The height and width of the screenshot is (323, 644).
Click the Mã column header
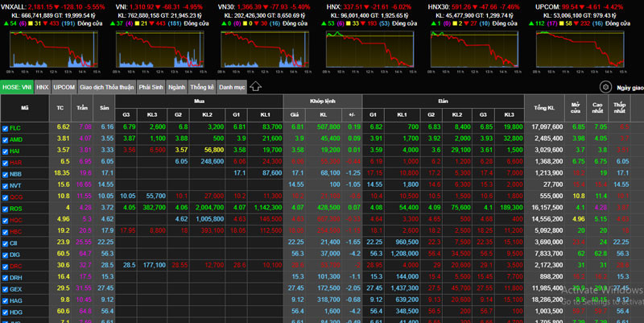pyautogui.click(x=25, y=107)
